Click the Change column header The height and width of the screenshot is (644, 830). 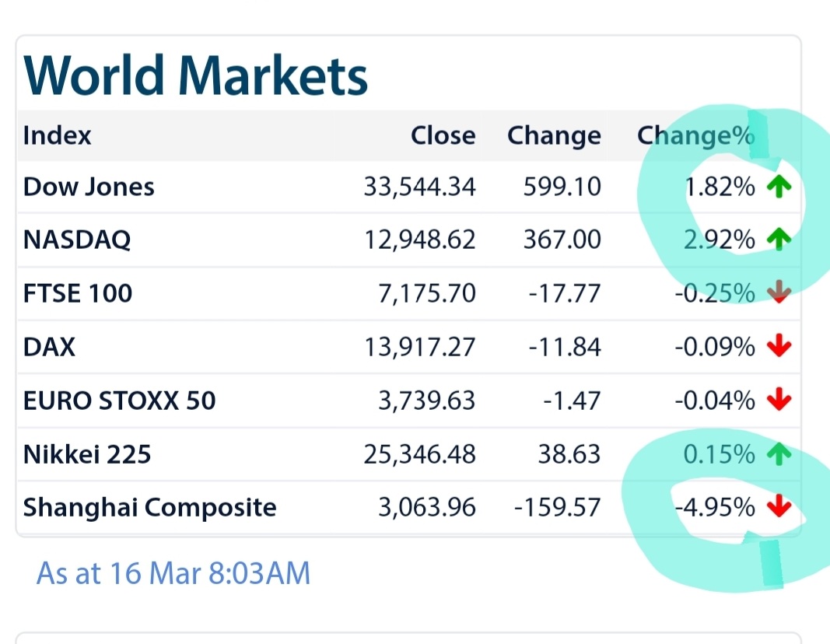(x=554, y=135)
